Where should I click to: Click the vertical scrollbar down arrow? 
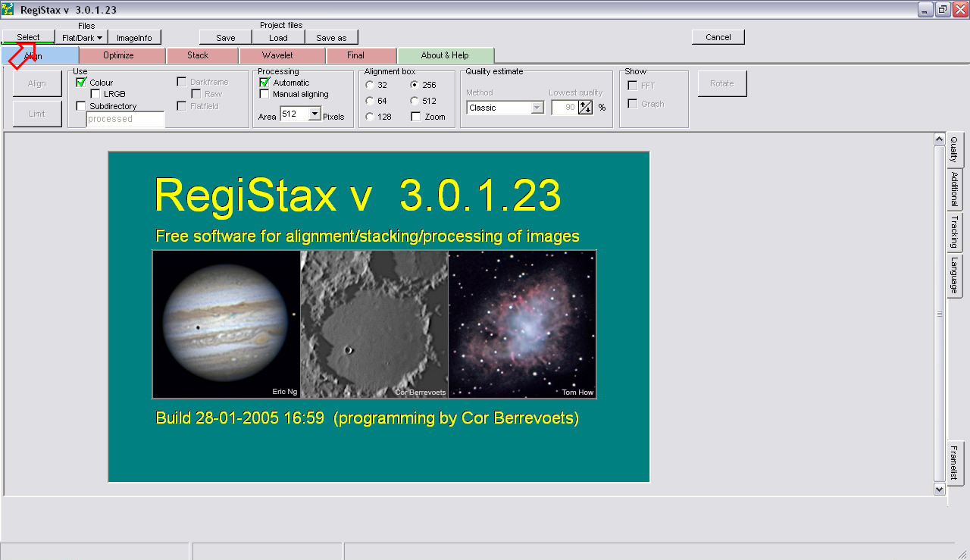click(939, 490)
